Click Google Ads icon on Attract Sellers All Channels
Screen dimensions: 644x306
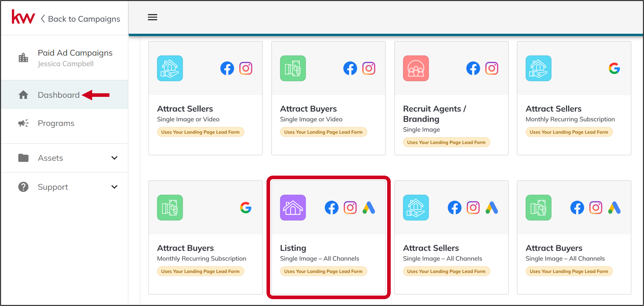click(492, 207)
